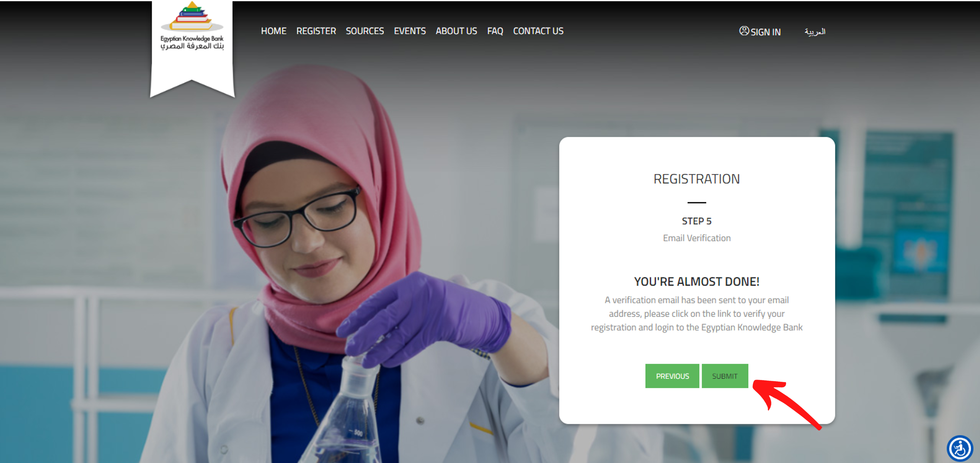
Task: Open the ABOUT US page
Action: coord(456,31)
